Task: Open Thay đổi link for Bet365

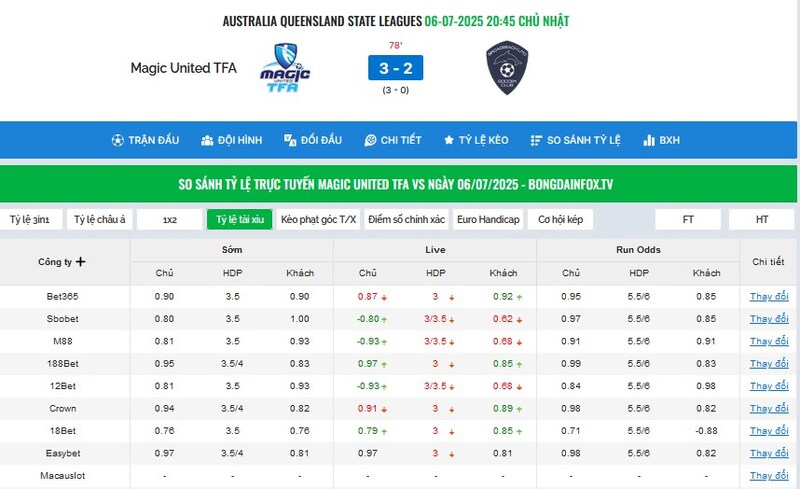Action: 769,297
